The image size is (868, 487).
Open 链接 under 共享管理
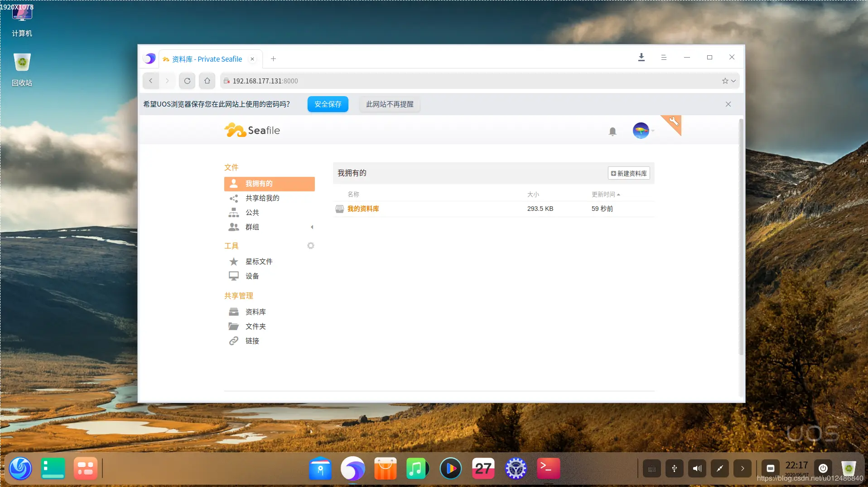[x=252, y=341]
